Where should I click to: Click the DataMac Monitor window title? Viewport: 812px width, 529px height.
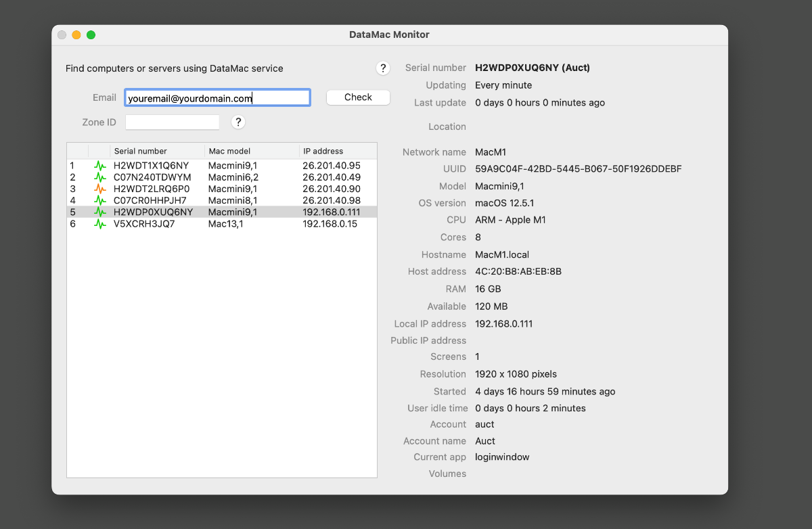coord(389,34)
